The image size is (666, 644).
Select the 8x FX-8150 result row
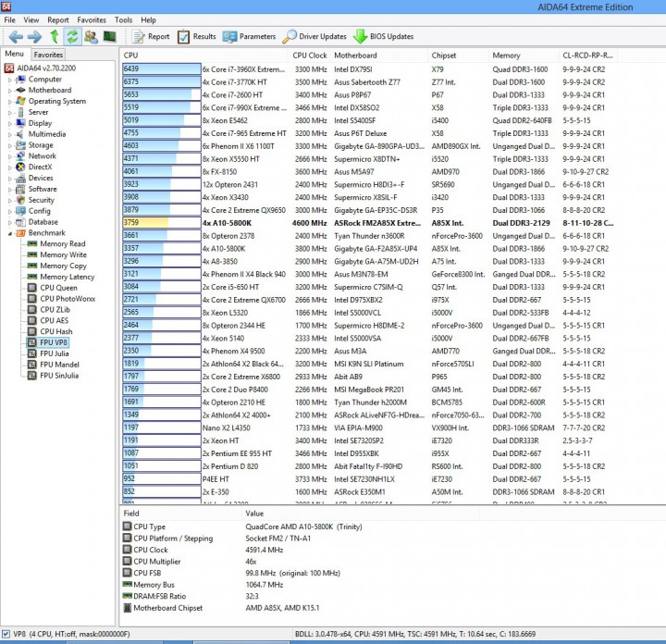click(368, 171)
